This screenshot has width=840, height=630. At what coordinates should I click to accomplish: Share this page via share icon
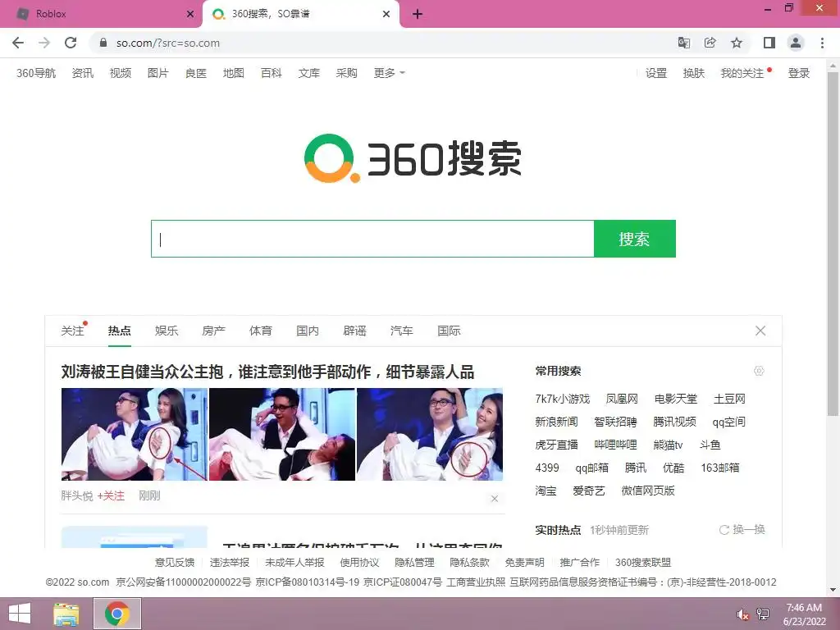pos(710,43)
